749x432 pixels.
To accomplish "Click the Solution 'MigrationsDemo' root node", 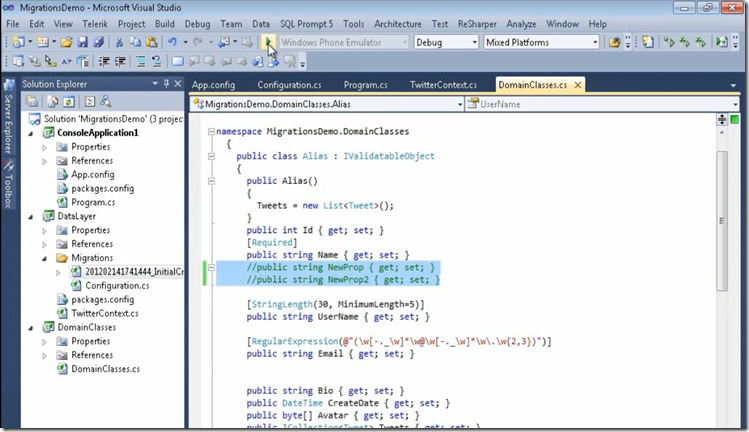I will (113, 119).
